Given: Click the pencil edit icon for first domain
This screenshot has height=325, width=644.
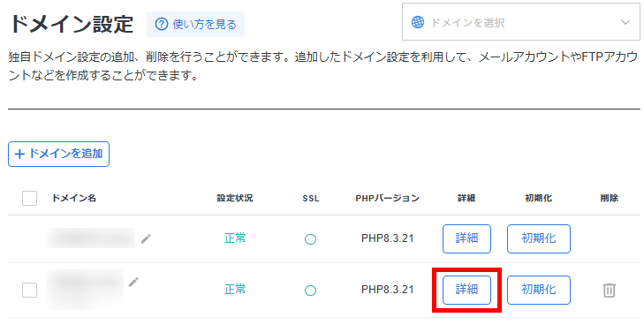Looking at the screenshot, I should 146,238.
